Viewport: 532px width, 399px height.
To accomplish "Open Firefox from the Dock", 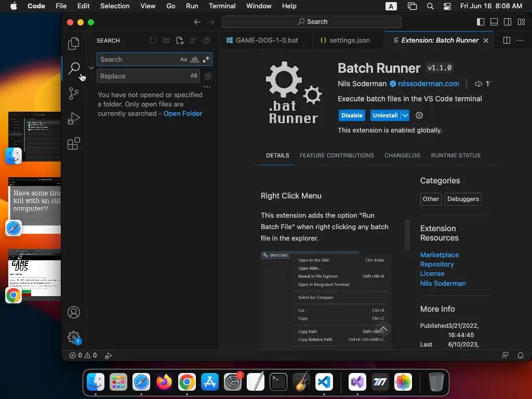I will click(164, 381).
